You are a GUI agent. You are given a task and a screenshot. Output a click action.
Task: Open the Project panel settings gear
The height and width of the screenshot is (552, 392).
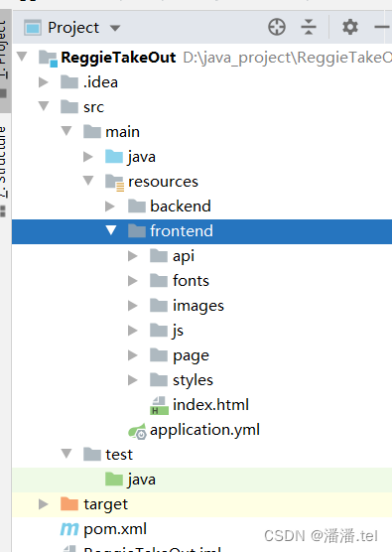pos(350,27)
